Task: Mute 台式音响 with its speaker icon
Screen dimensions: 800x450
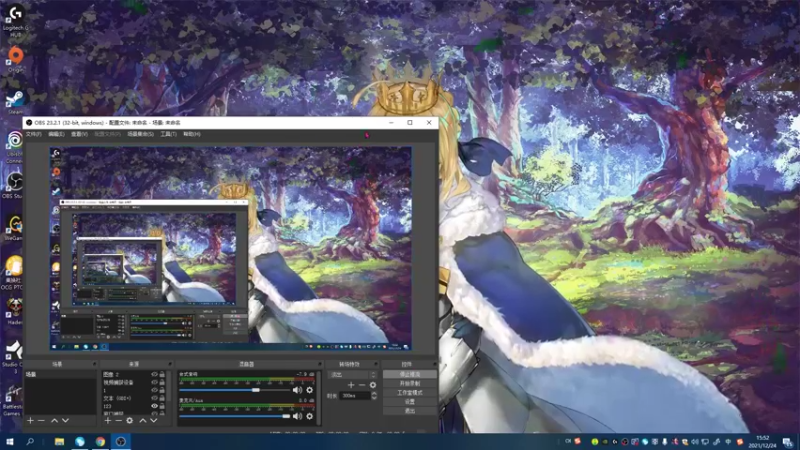Action: point(297,390)
